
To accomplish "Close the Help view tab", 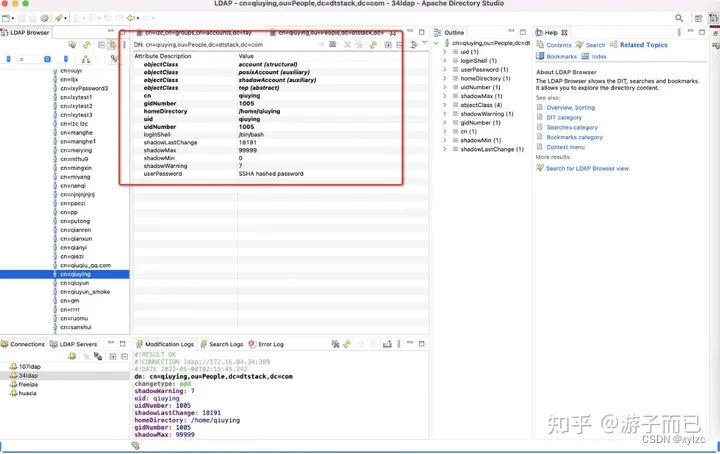I will (x=564, y=33).
